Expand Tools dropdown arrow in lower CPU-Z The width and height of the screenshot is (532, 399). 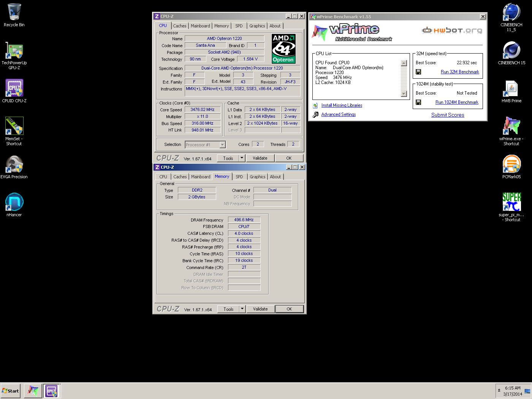[242, 309]
